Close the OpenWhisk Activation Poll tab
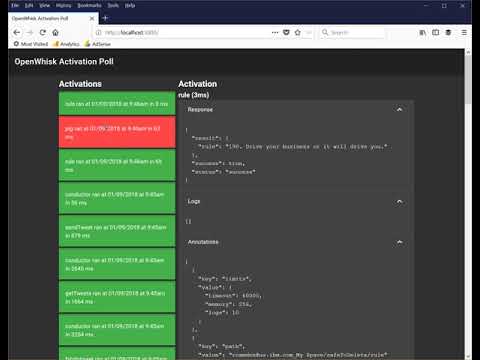Viewport: 480px width, 360px height. 92,18
